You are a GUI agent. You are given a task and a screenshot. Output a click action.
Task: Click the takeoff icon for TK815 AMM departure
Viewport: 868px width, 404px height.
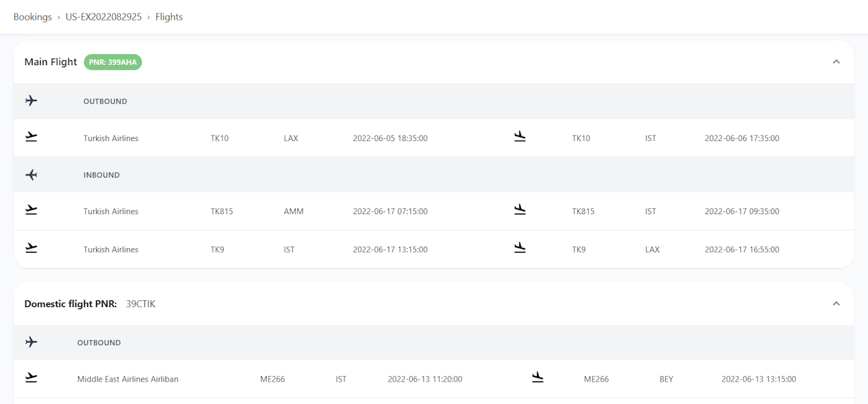(x=31, y=210)
